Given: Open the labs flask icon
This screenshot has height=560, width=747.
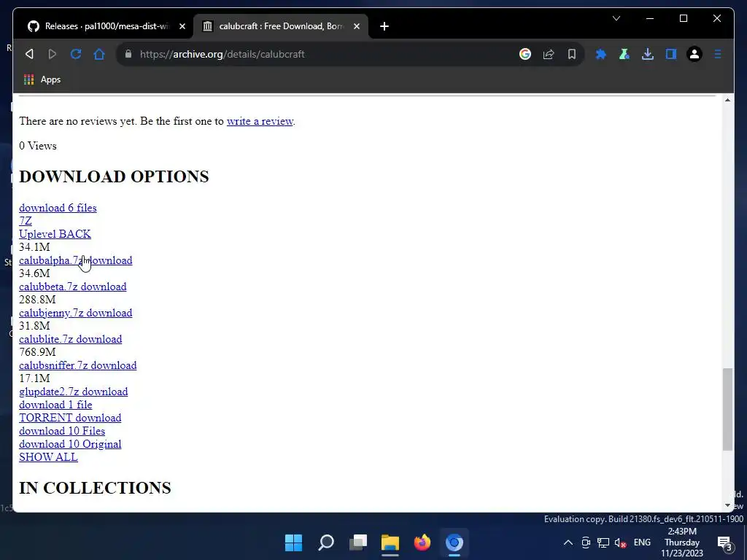Looking at the screenshot, I should [624, 54].
